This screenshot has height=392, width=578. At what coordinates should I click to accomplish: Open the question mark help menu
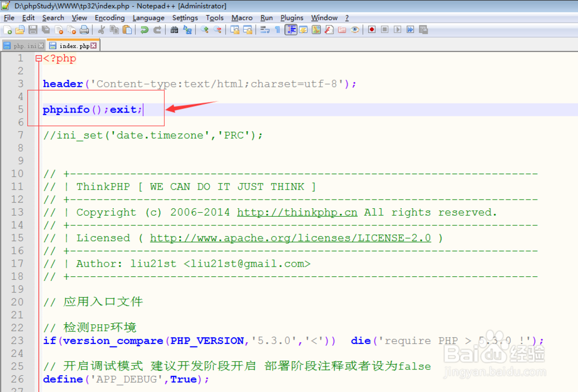347,18
